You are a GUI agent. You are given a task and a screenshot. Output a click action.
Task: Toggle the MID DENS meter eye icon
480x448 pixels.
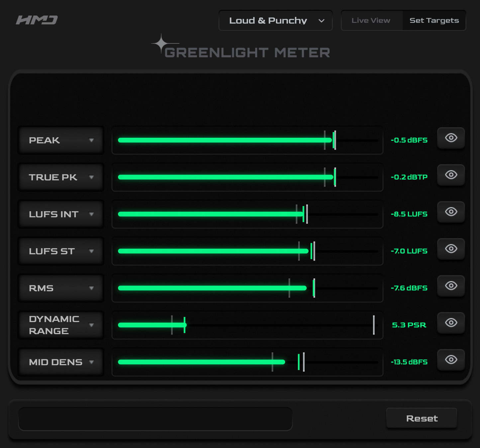click(x=451, y=360)
